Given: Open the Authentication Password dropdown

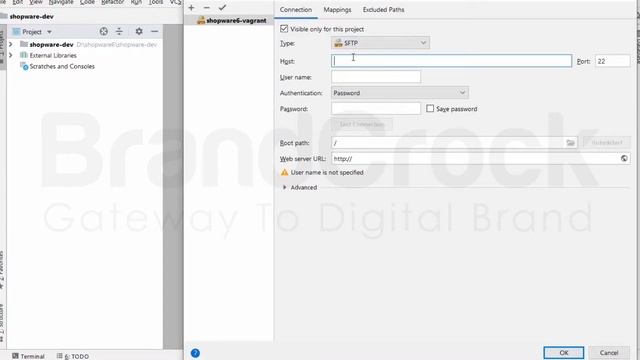Looking at the screenshot, I should tap(400, 93).
